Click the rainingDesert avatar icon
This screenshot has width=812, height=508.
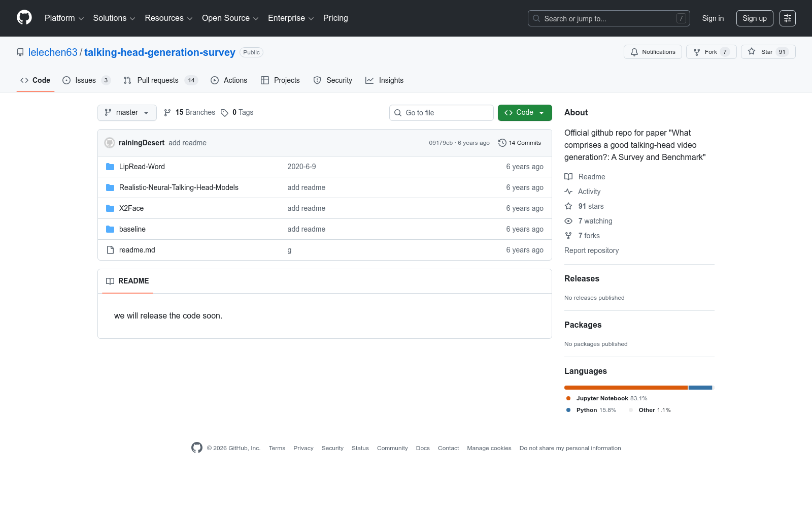pos(110,143)
